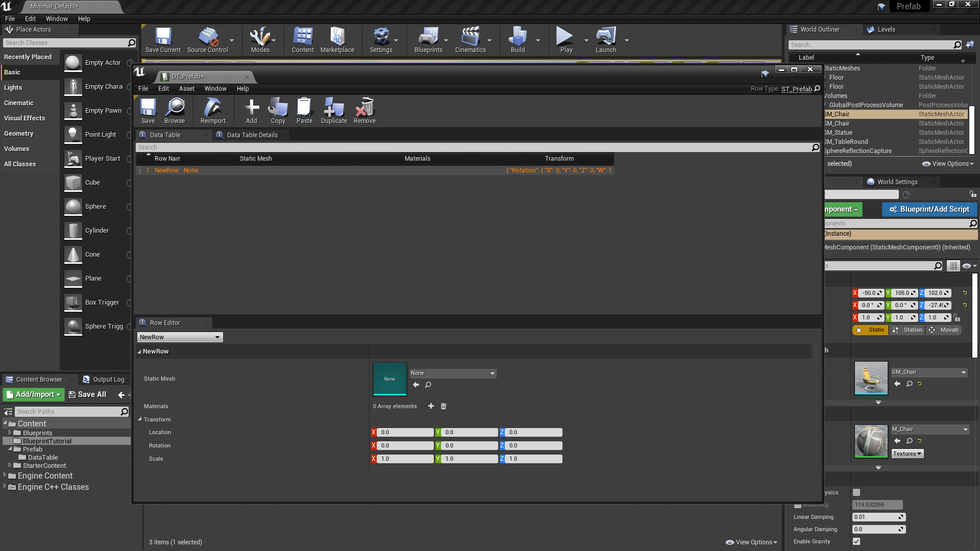Open the Asset menu of DT_Prefab editor

pos(186,88)
